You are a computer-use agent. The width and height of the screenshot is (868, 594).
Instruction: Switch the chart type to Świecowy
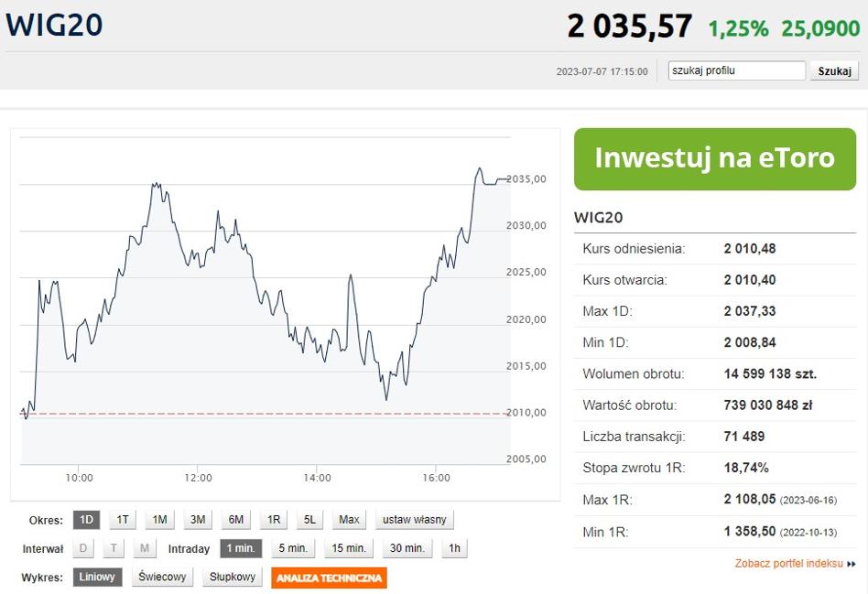(162, 577)
